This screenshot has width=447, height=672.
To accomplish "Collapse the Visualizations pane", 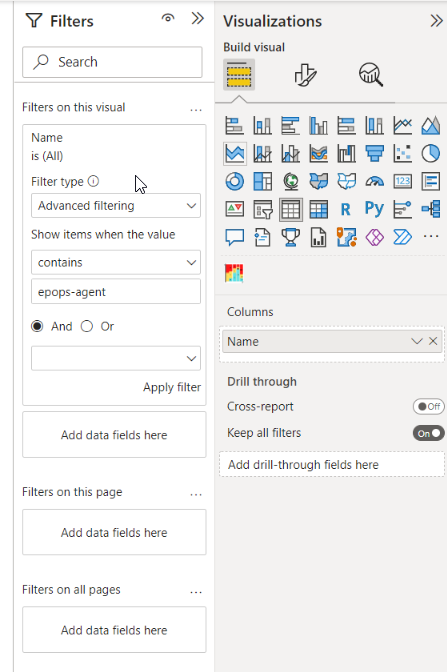I will point(436,21).
